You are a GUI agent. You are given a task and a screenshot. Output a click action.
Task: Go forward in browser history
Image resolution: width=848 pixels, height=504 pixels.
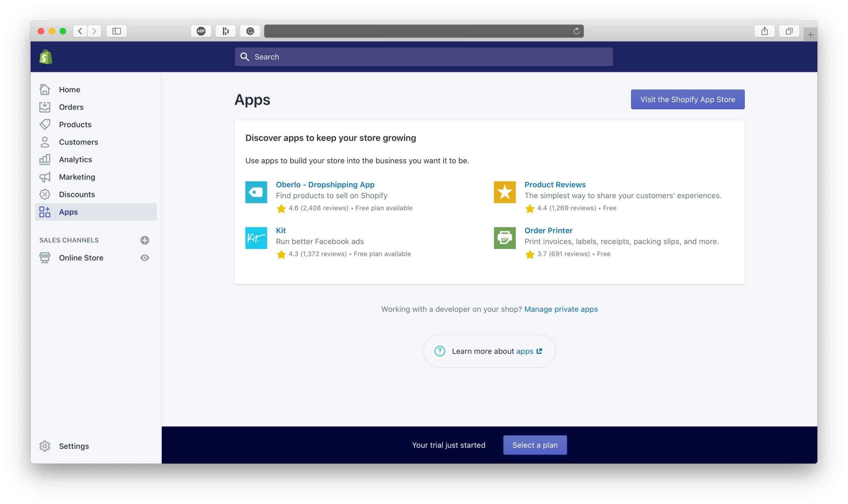click(x=94, y=31)
